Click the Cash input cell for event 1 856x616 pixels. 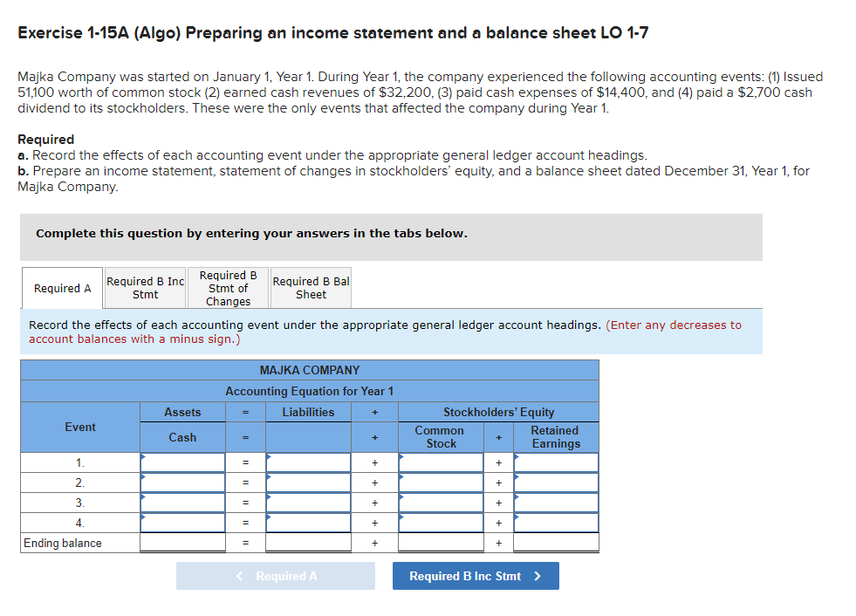(x=181, y=462)
